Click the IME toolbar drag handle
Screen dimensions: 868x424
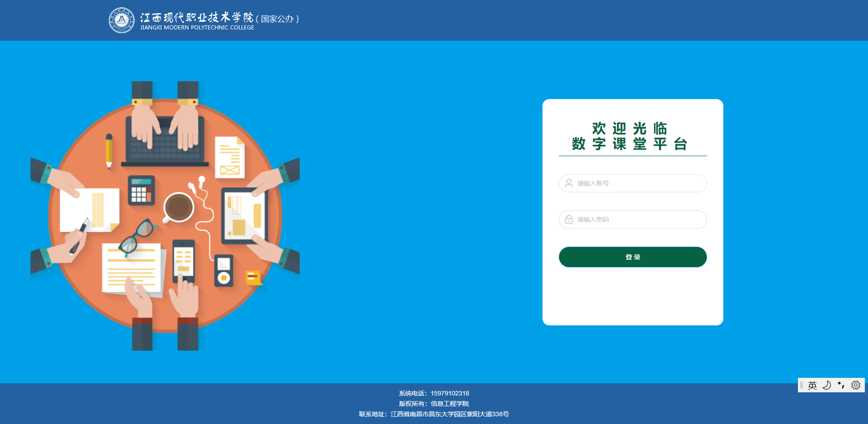pos(802,385)
